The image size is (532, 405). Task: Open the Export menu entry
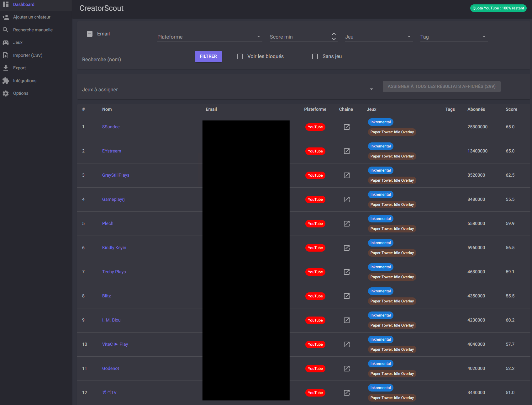click(x=19, y=68)
